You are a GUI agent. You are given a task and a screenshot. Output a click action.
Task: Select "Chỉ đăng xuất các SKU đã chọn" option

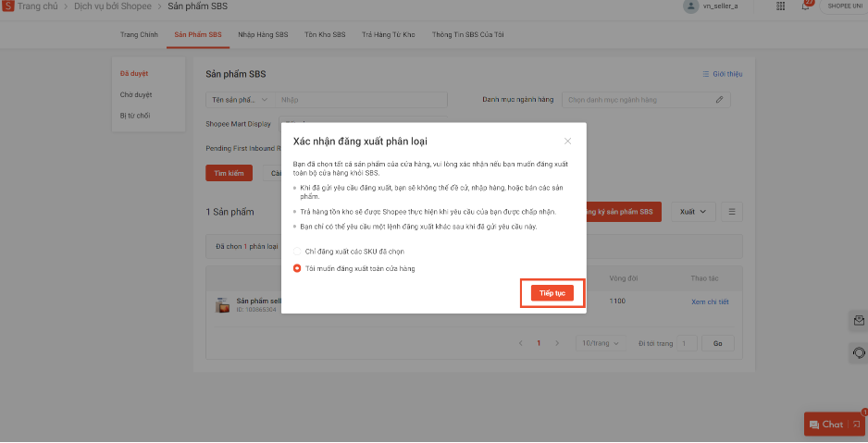click(297, 252)
